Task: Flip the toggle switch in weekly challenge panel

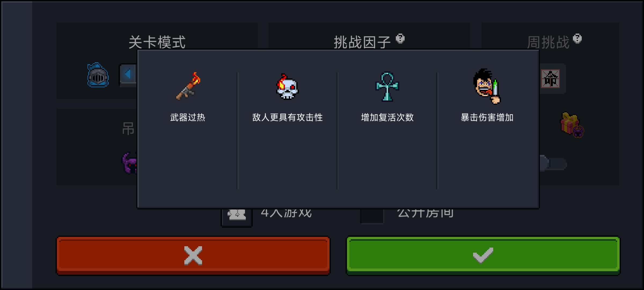Action: click(553, 163)
